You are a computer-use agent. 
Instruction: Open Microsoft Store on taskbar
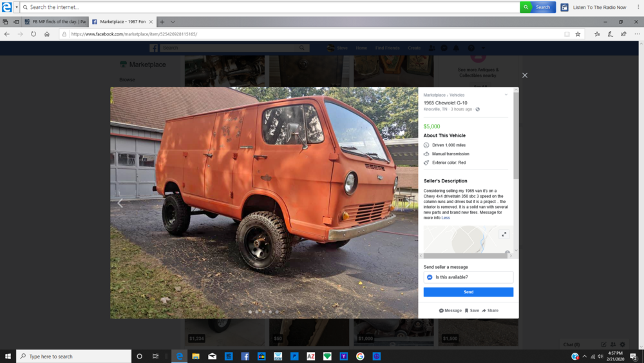point(261,356)
